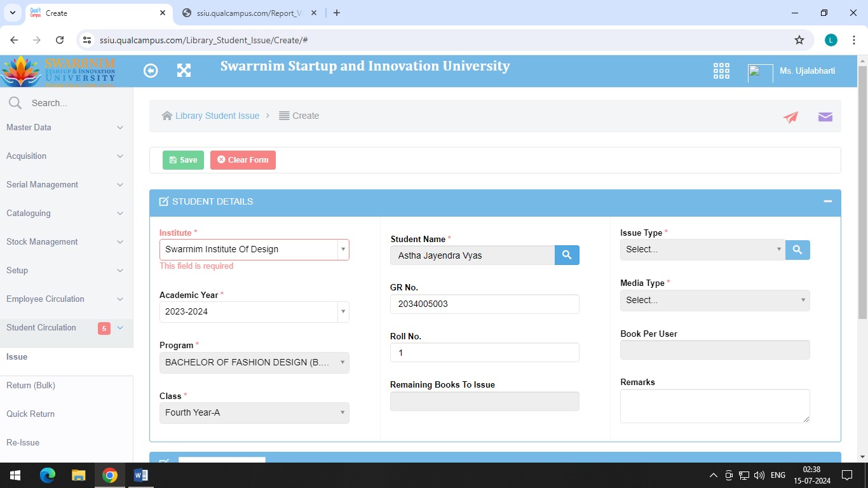Expand Acquisition menu in sidebar
The width and height of the screenshot is (868, 488).
66,156
